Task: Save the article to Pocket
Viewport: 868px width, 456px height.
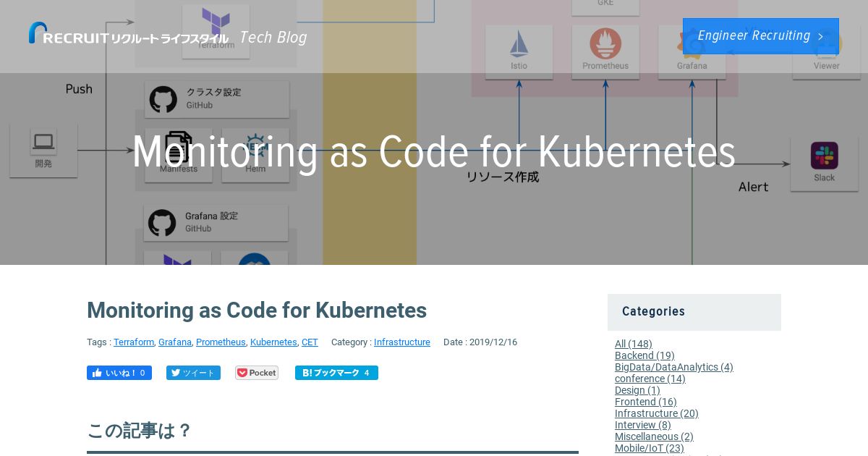Action: [257, 373]
